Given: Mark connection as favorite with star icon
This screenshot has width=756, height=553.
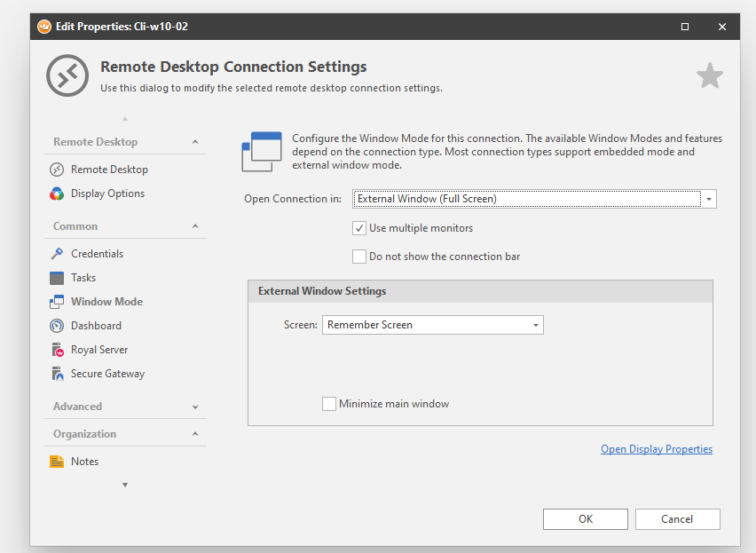Looking at the screenshot, I should pyautogui.click(x=709, y=76).
